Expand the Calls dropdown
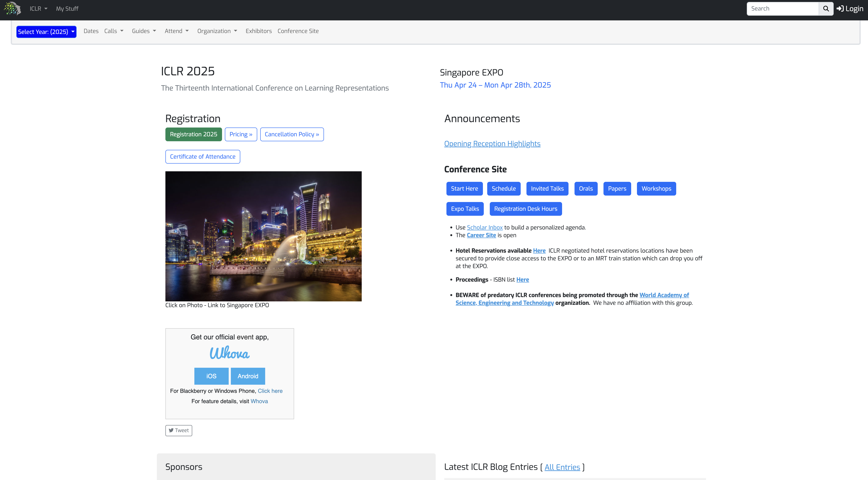 pyautogui.click(x=114, y=31)
